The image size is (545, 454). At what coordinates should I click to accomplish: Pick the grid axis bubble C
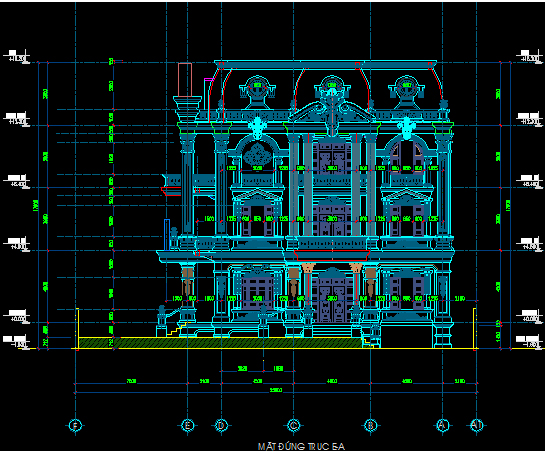tap(294, 425)
